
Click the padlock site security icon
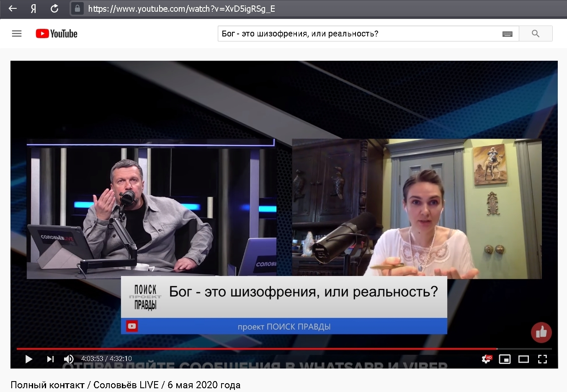pyautogui.click(x=77, y=9)
